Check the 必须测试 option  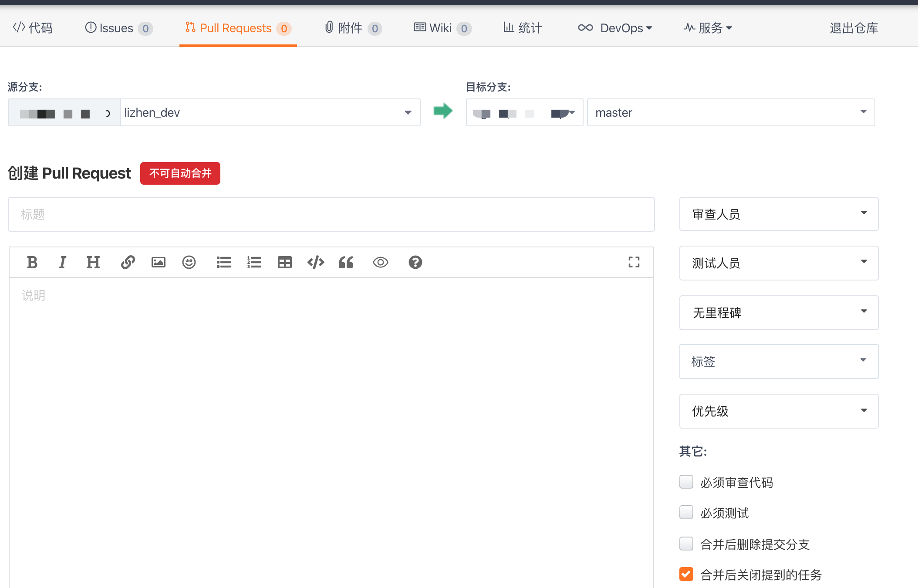coord(686,512)
